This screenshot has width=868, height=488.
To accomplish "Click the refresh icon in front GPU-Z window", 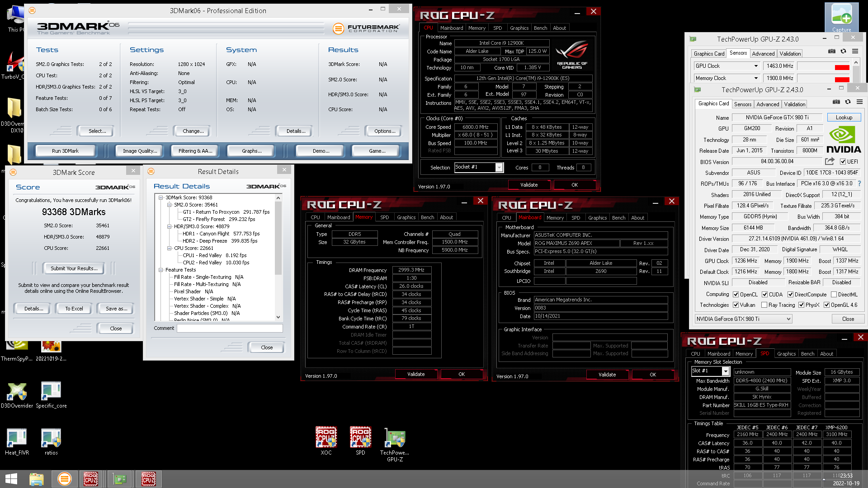I will point(848,102).
